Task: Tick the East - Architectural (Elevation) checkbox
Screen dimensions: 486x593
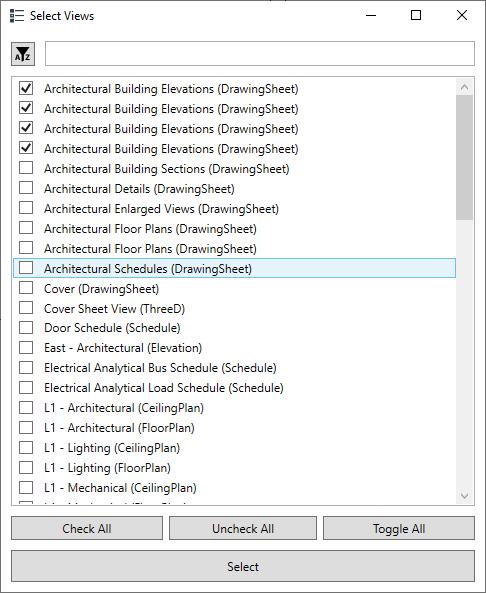Action: tap(26, 347)
